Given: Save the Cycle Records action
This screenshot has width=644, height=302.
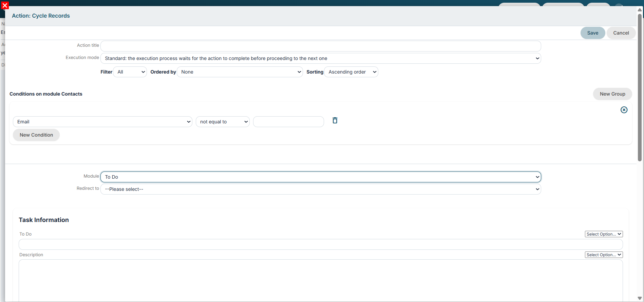Looking at the screenshot, I should [x=593, y=33].
